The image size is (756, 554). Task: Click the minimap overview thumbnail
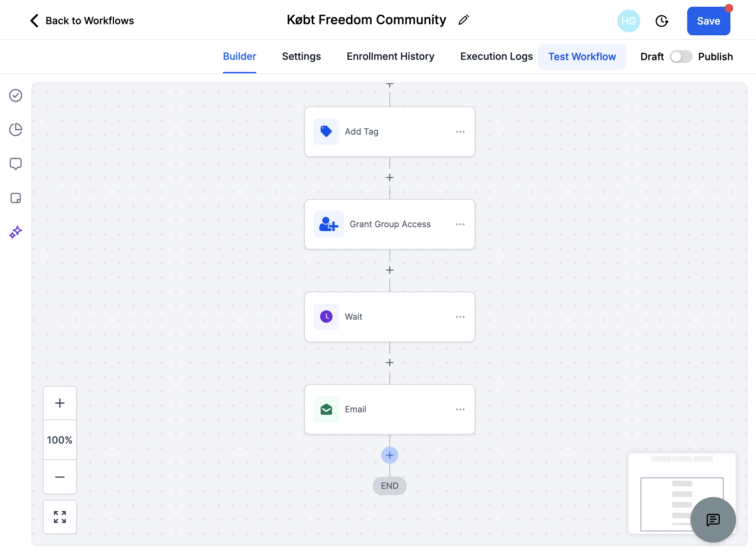click(682, 493)
